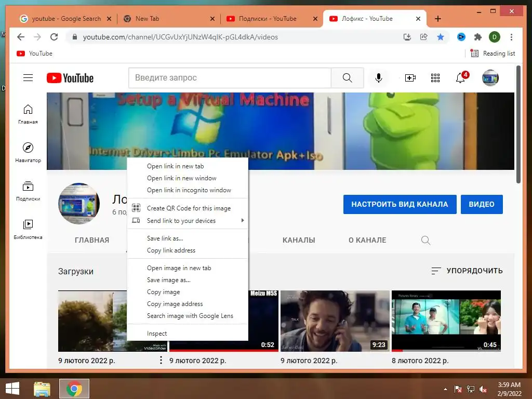Open the account avatar menu
The image size is (532, 399).
(490, 78)
